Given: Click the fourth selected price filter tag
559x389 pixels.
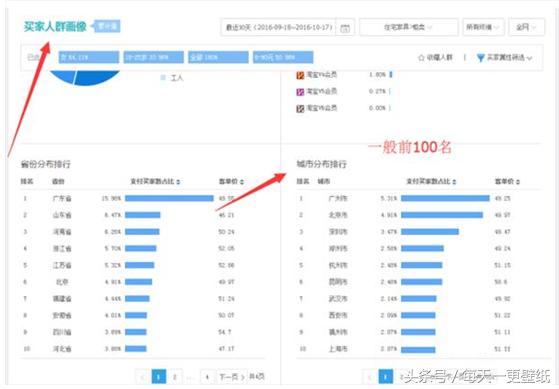Looking at the screenshot, I should click(283, 57).
